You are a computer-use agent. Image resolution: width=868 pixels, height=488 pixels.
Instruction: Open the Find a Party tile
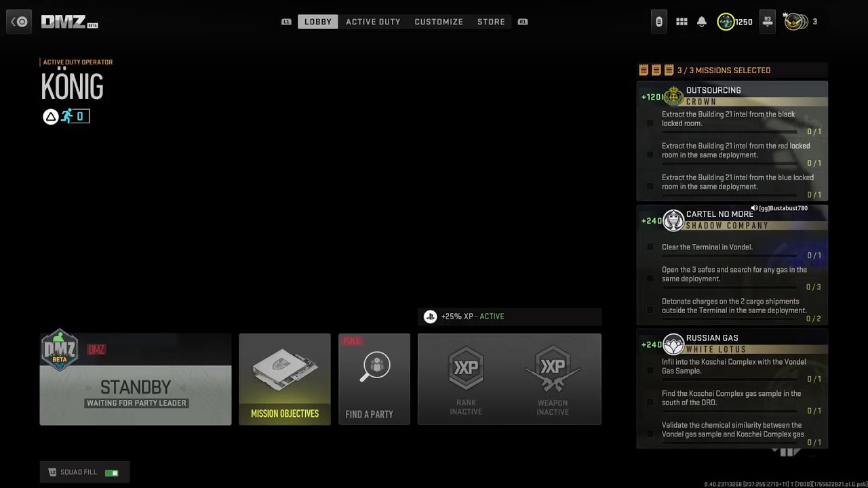coord(374,380)
